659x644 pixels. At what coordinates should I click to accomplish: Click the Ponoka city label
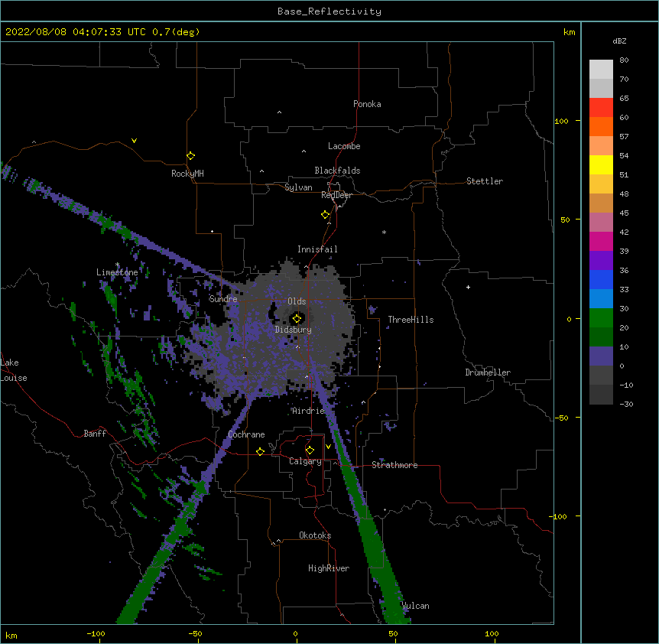click(x=367, y=104)
